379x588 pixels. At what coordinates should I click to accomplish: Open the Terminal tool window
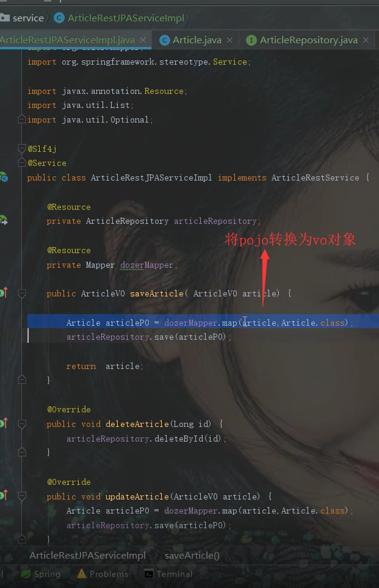(x=168, y=574)
